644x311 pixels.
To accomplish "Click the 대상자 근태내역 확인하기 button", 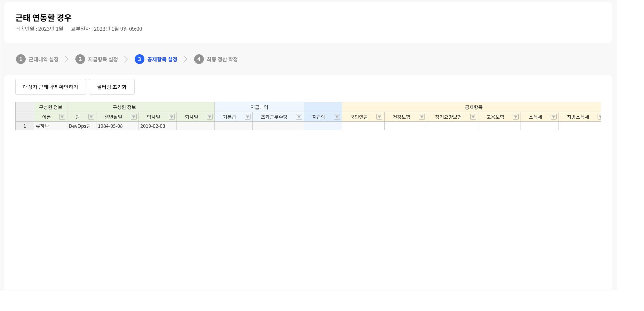I will coord(51,87).
